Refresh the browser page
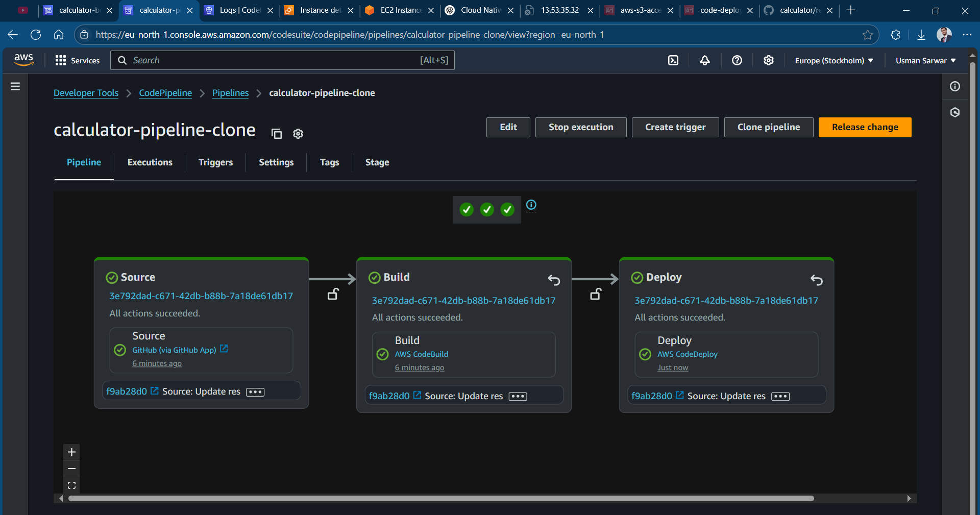980x515 pixels. click(x=36, y=35)
